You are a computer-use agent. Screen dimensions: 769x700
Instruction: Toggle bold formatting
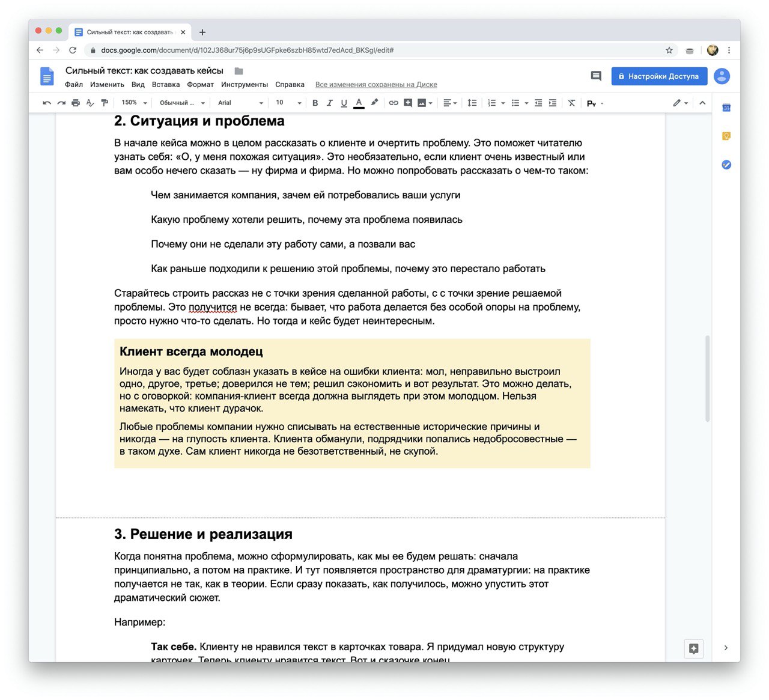(315, 103)
